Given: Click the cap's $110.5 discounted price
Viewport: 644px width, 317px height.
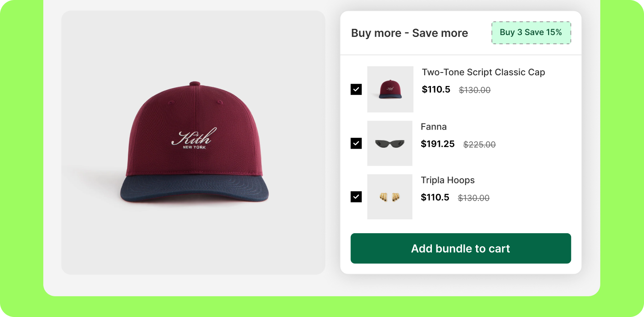Looking at the screenshot, I should tap(436, 90).
